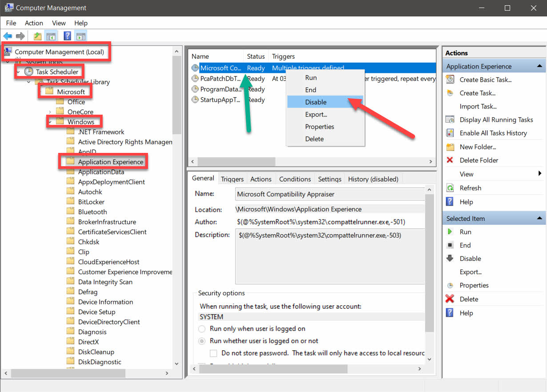Click the Display All Running Tasks icon
This screenshot has width=547, height=392.
pyautogui.click(x=450, y=120)
